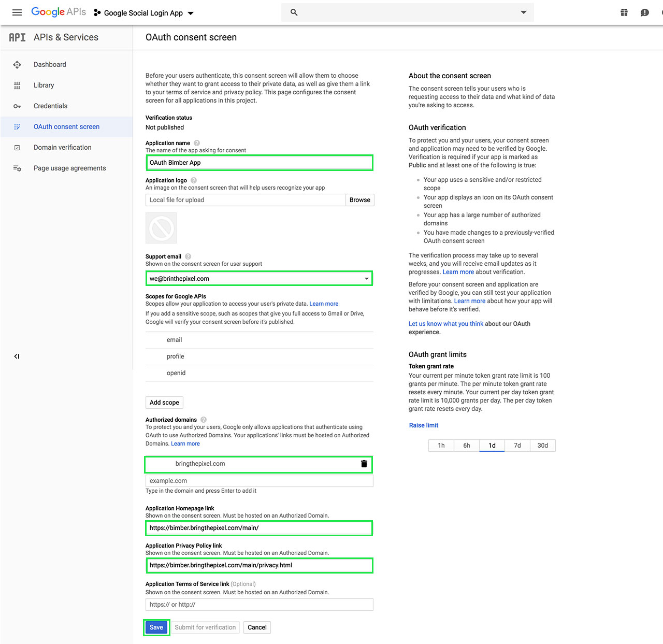The image size is (663, 644).
Task: Click the Library icon in sidebar
Action: point(17,85)
